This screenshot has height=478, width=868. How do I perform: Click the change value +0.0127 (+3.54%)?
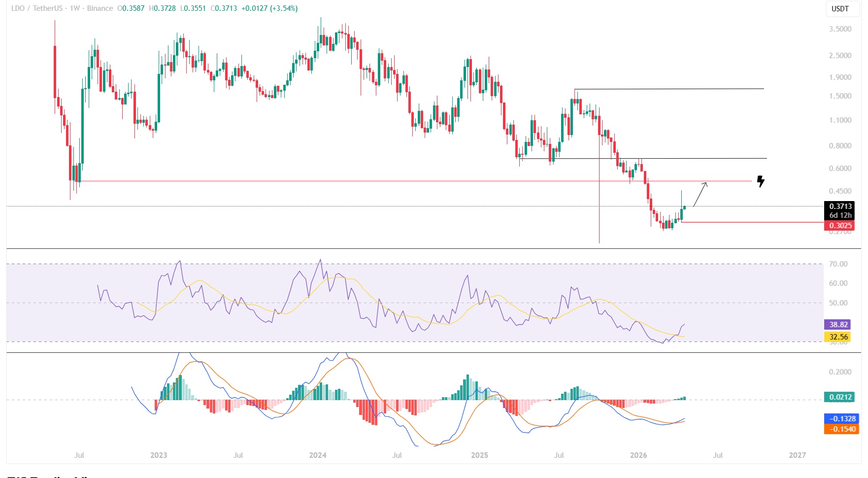pyautogui.click(x=269, y=8)
